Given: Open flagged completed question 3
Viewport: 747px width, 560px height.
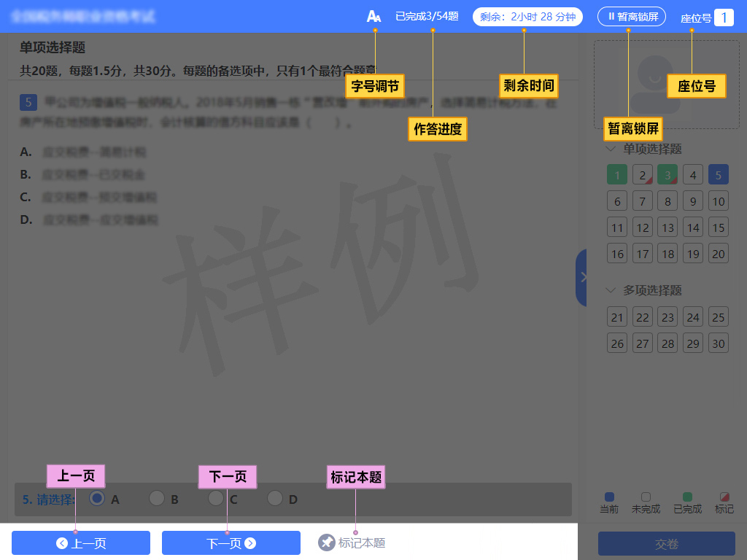Looking at the screenshot, I should point(667,175).
